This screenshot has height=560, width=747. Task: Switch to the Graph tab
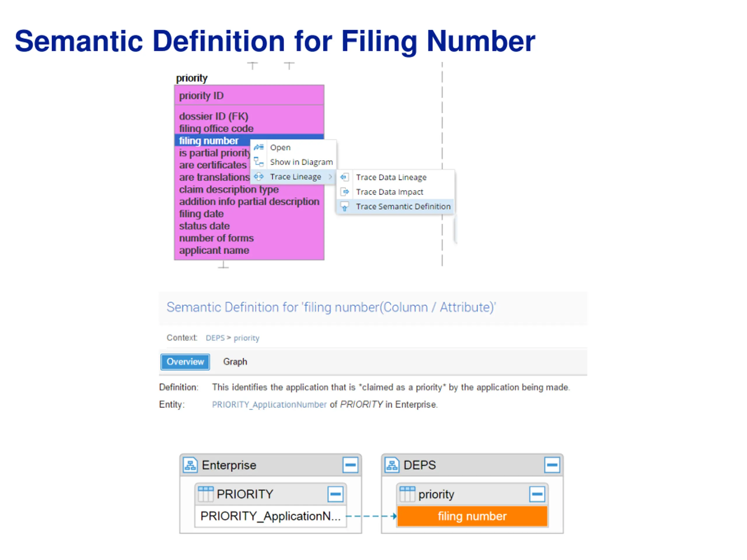click(235, 361)
